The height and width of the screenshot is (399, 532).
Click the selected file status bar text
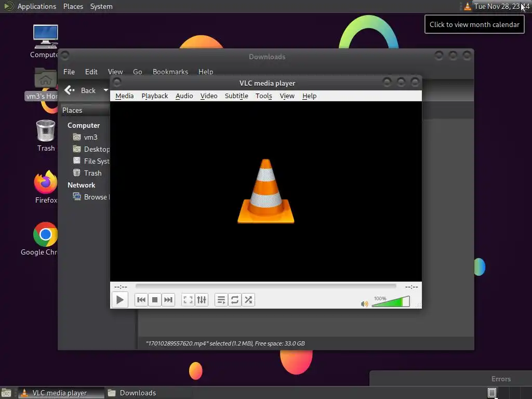click(225, 343)
